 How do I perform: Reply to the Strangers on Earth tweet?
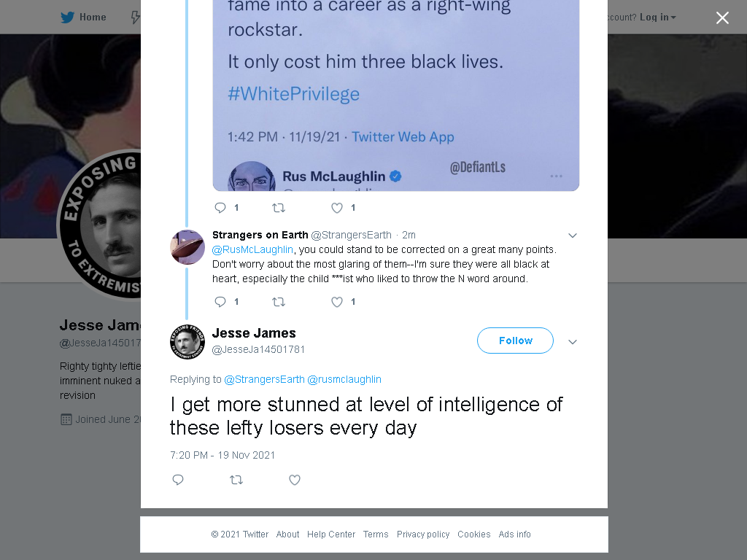click(220, 302)
